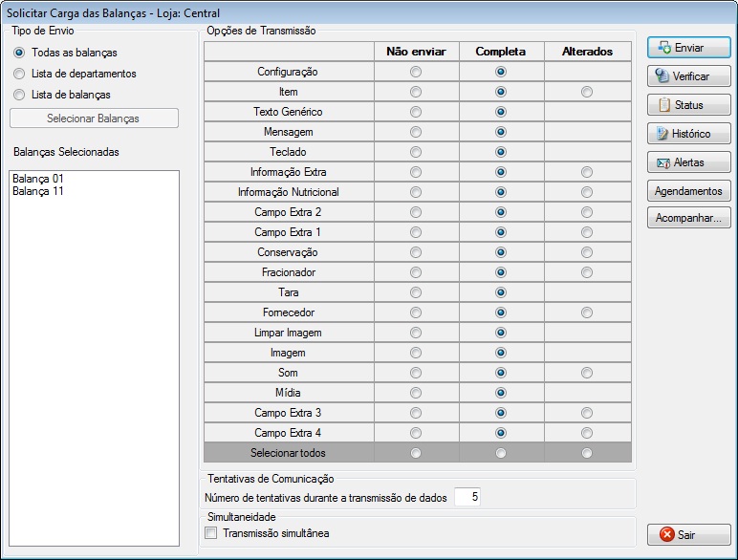This screenshot has height=560, width=738.
Task: Selecionar todos as Completa
Action: click(501, 453)
